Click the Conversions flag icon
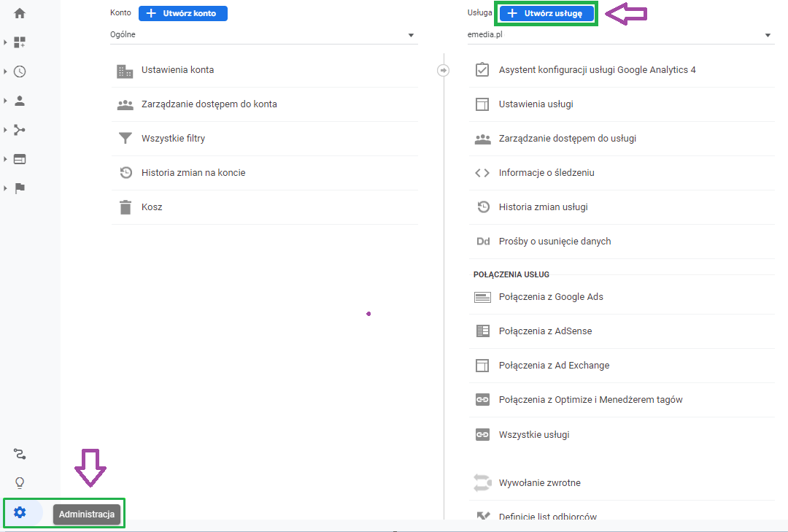Screen dimensions: 788x532 [20, 188]
